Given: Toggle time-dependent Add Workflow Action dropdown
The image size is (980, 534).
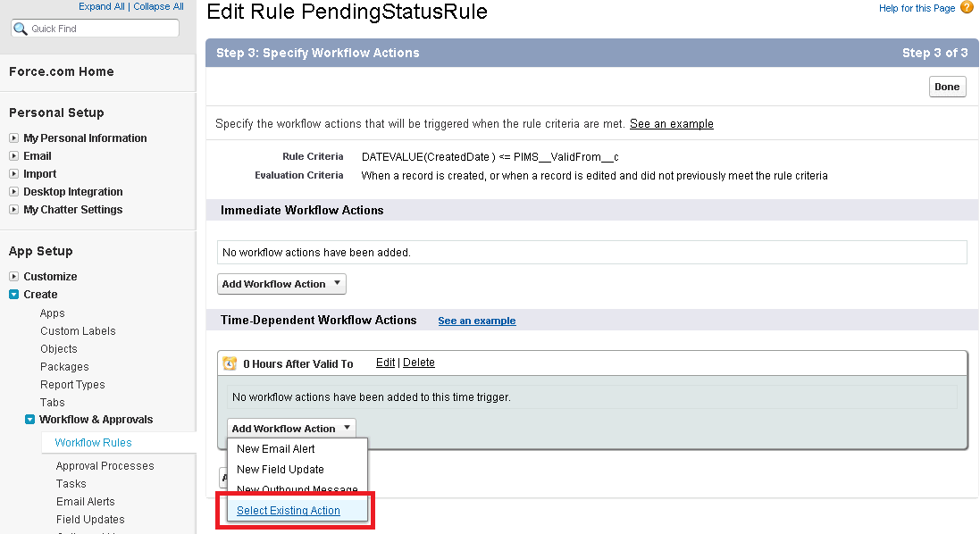Looking at the screenshot, I should (291, 429).
